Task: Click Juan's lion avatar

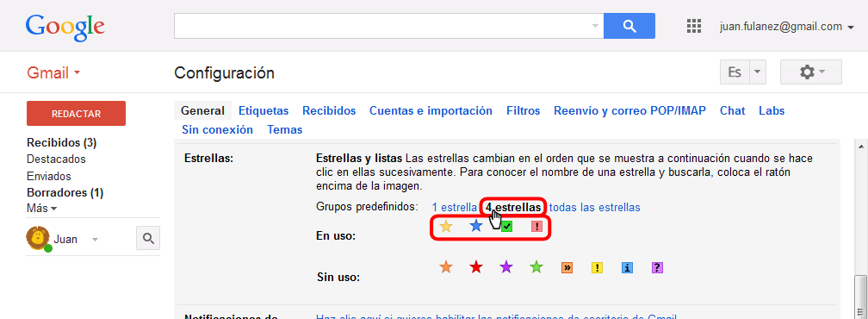Action: point(38,239)
